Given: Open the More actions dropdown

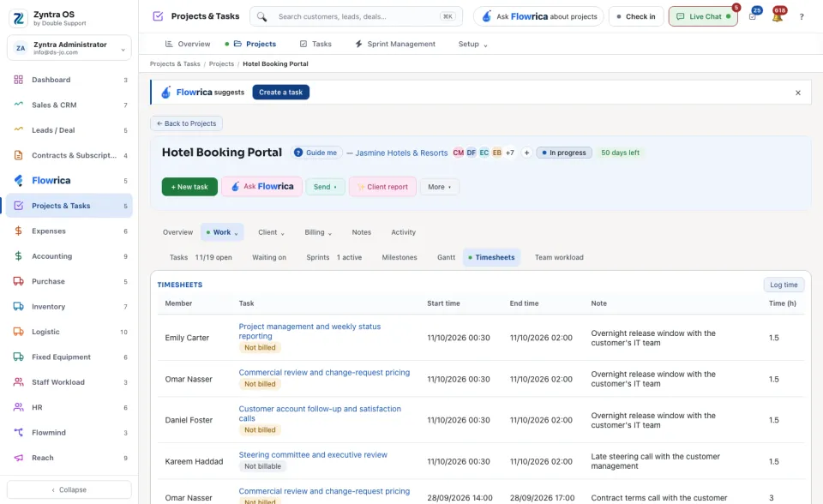Looking at the screenshot, I should click(439, 187).
